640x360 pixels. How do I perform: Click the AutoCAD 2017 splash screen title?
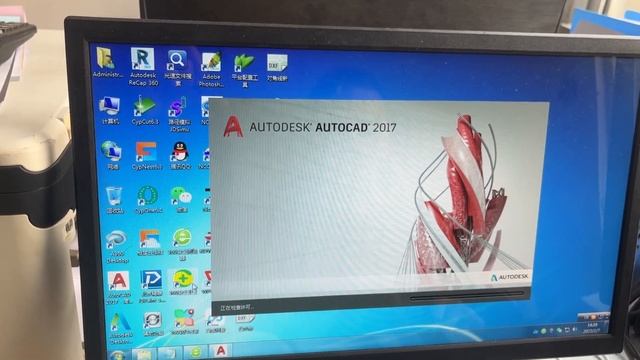click(x=323, y=127)
